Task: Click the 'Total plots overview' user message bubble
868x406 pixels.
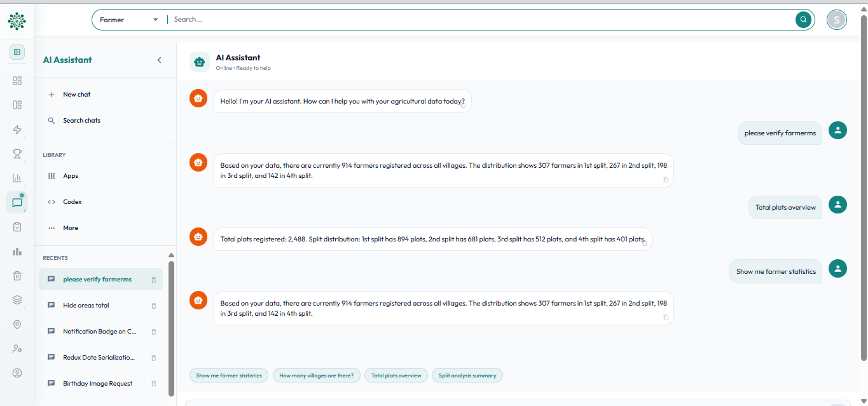Action: pos(785,208)
